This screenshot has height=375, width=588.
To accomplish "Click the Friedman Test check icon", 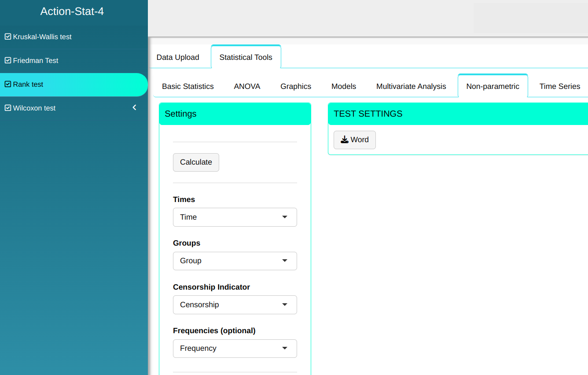I will [8, 61].
